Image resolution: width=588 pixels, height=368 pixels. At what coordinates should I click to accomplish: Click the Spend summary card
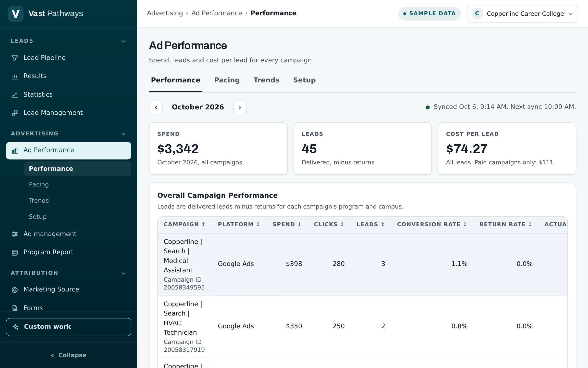pyautogui.click(x=218, y=148)
